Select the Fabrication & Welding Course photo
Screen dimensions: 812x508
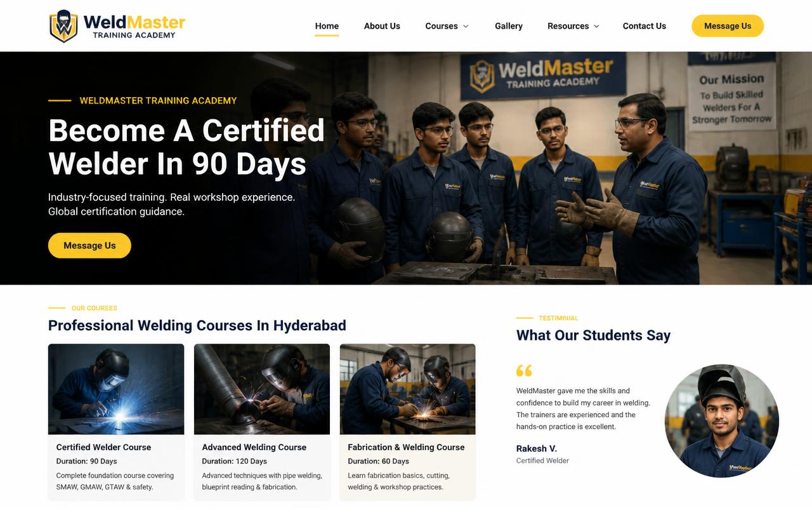point(408,389)
